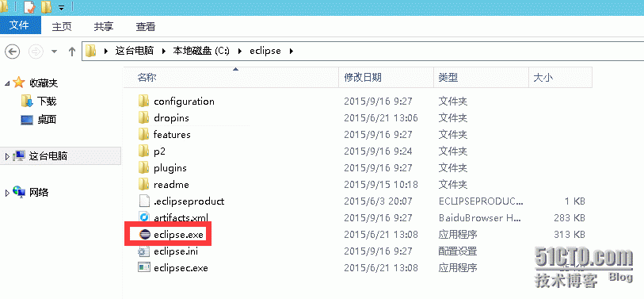The width and height of the screenshot is (644, 299).
Task: Switch to the 共享 tab
Action: (104, 26)
